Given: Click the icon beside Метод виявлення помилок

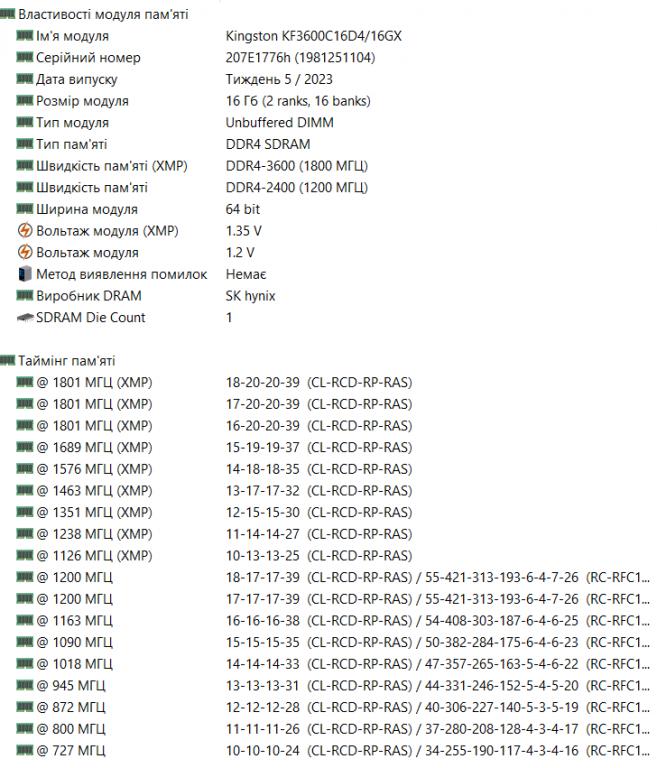Looking at the screenshot, I should 25,274.
